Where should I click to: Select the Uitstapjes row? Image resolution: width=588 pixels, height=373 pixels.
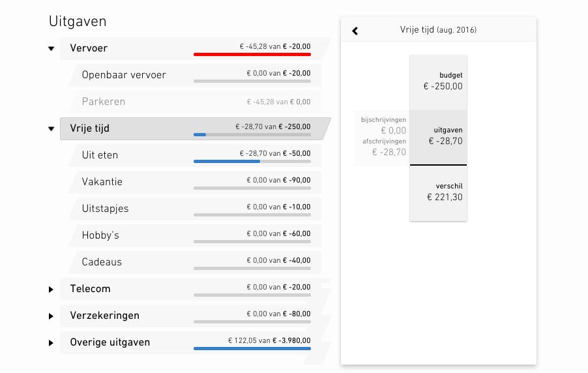(x=105, y=209)
